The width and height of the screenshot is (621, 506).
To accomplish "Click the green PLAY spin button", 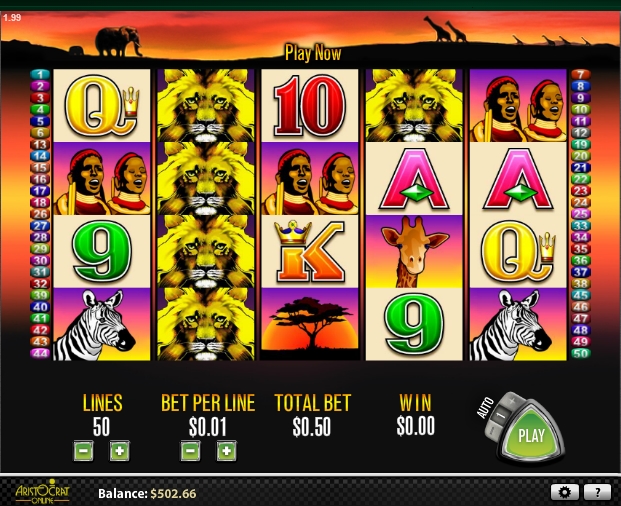I will tap(531, 434).
